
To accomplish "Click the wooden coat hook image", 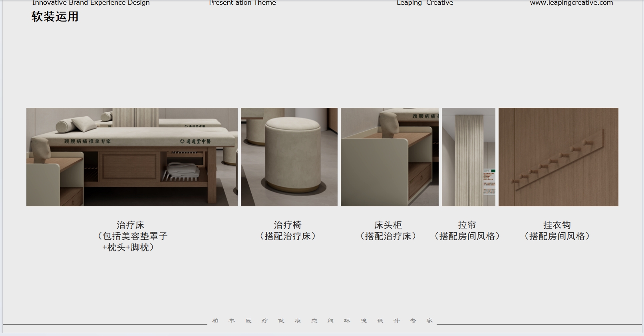I will 558,157.
